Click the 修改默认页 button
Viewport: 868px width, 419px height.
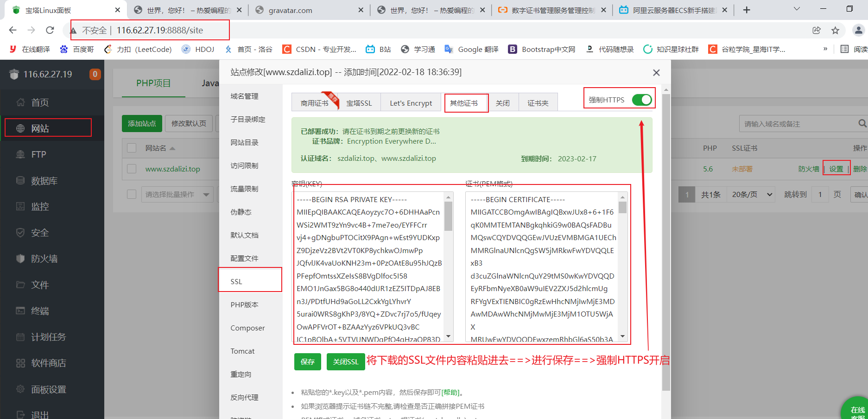click(189, 123)
